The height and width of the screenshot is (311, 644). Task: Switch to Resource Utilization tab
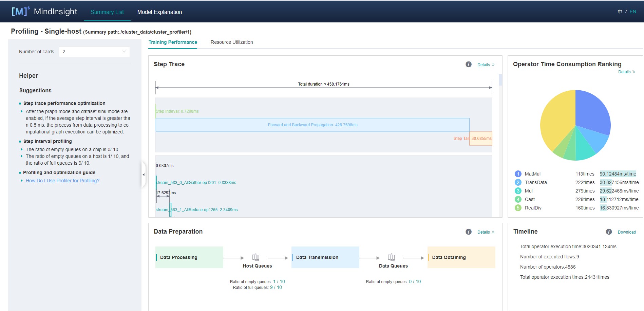[231, 42]
